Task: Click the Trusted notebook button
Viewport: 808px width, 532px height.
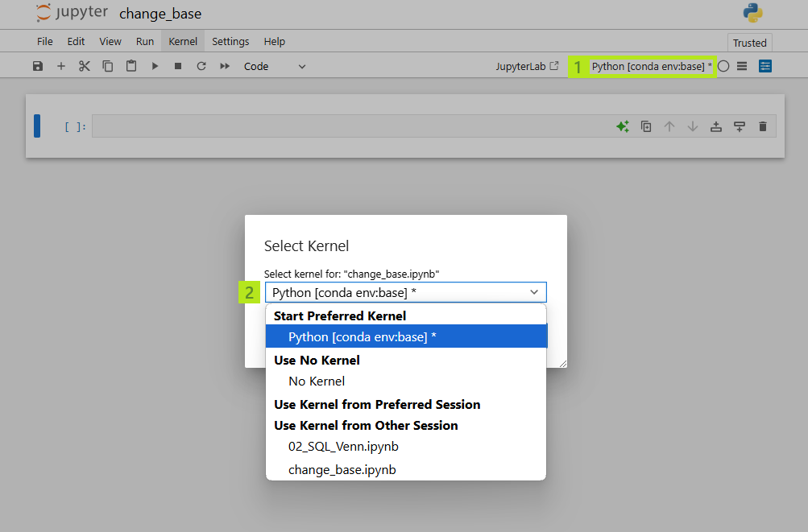Action: tap(750, 43)
